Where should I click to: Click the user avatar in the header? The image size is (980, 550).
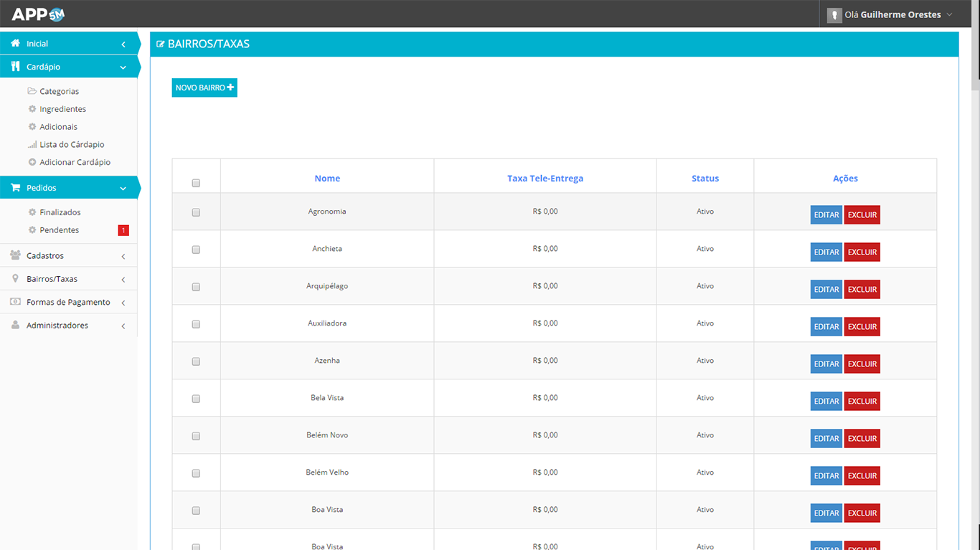click(x=834, y=15)
